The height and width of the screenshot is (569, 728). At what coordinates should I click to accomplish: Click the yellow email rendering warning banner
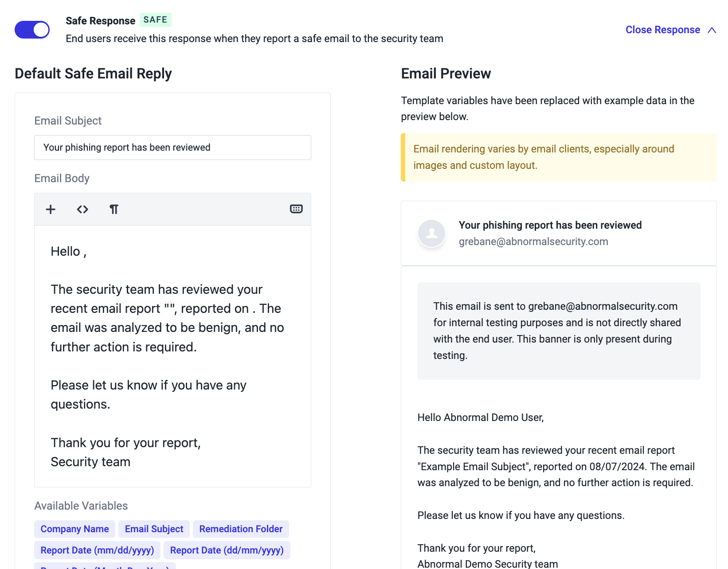[x=559, y=157]
